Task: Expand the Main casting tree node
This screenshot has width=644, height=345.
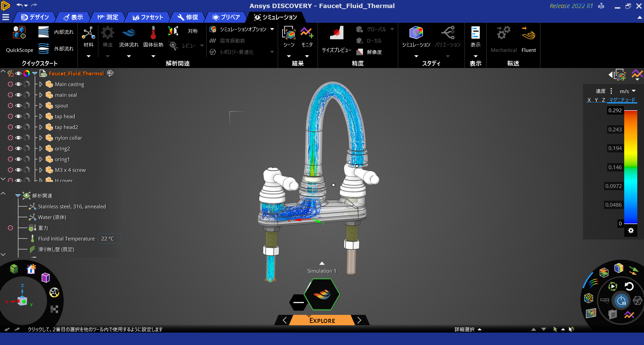Action: pos(41,84)
